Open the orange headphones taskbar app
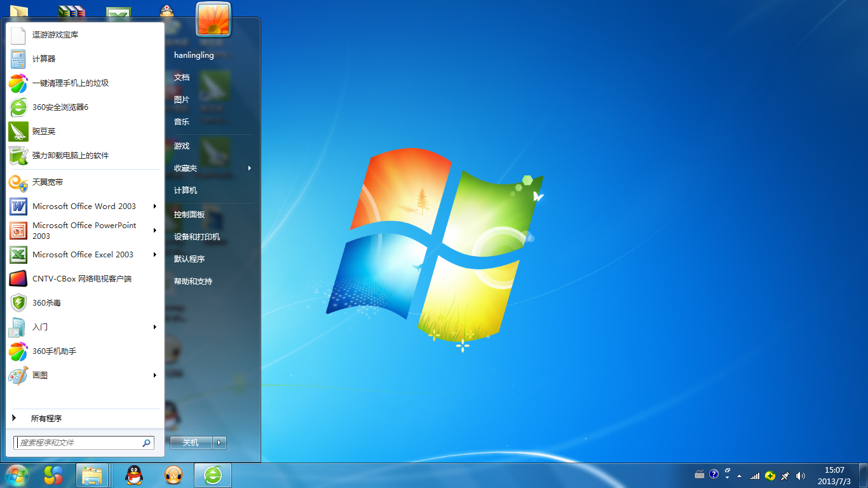Screen dimensions: 868x488 point(173,475)
